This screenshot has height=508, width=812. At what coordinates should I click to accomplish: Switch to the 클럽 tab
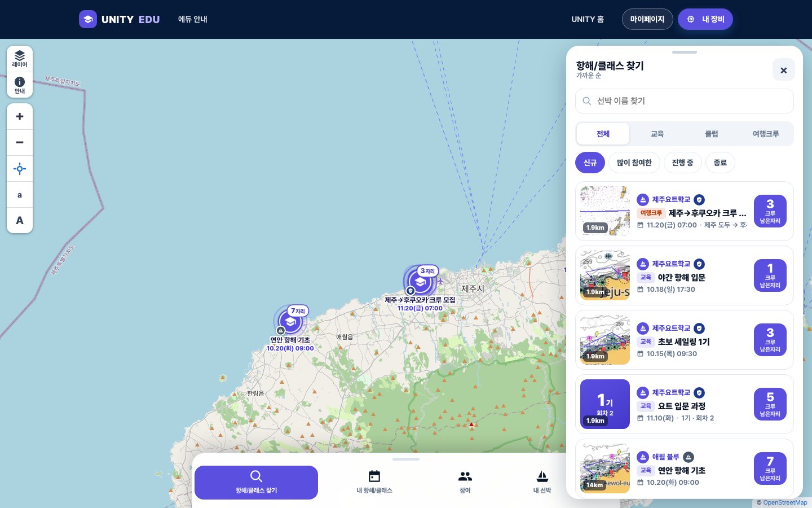(712, 134)
